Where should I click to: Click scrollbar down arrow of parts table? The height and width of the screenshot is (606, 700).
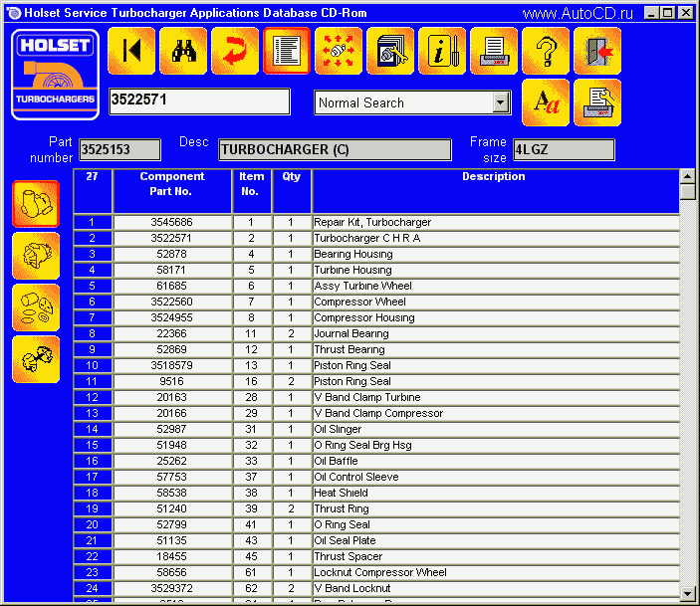pyautogui.click(x=688, y=594)
